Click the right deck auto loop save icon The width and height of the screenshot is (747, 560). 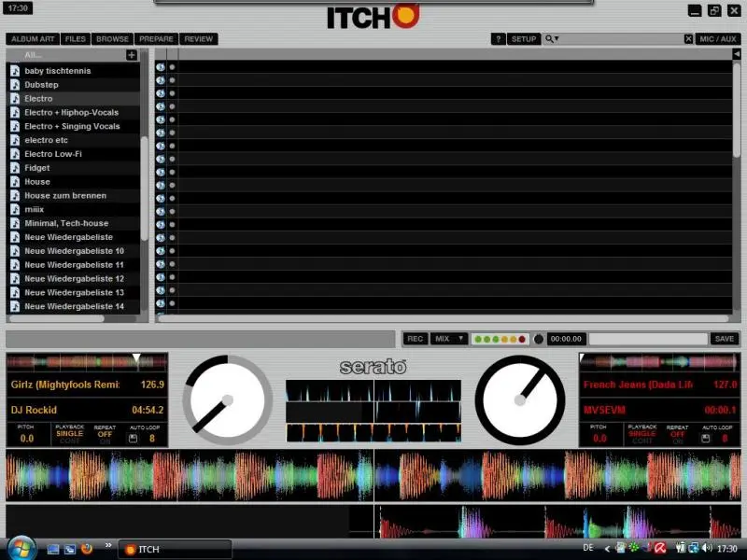(706, 438)
